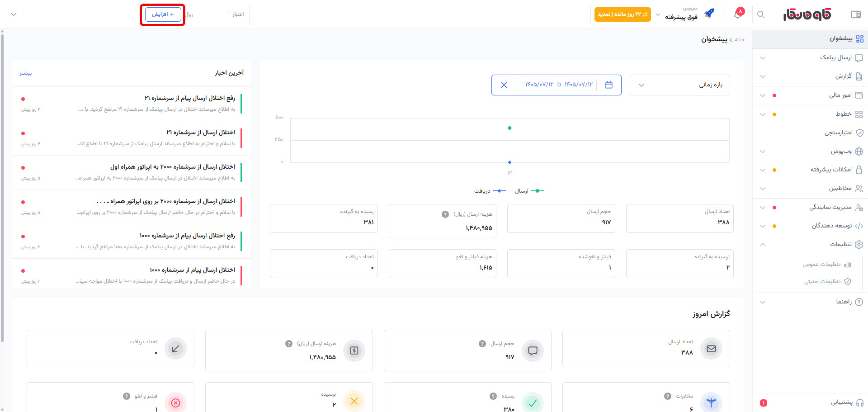Toggle ارسال series in chart legend
This screenshot has height=412, width=868.
[529, 191]
